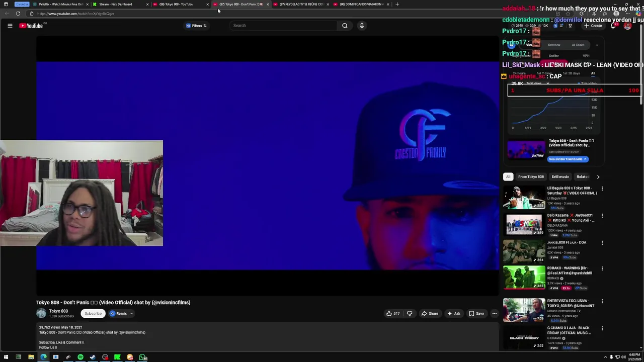Open File Explorer from the taskbar

click(31, 357)
